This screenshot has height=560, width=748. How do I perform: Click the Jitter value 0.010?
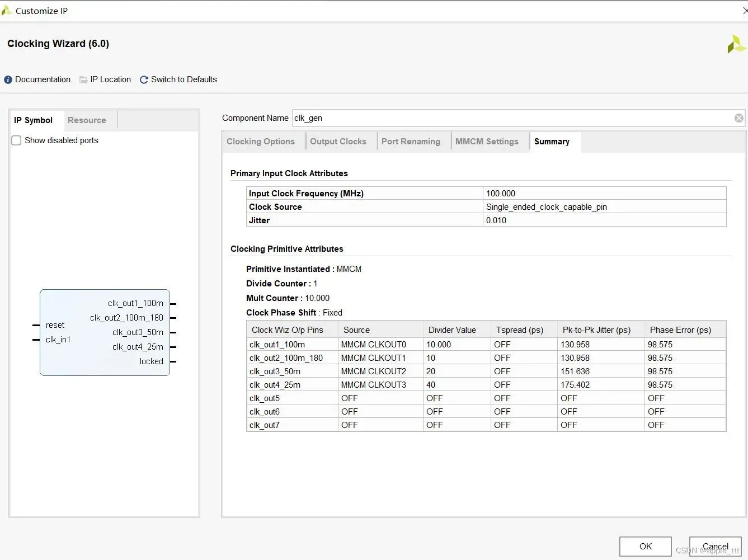pos(605,220)
